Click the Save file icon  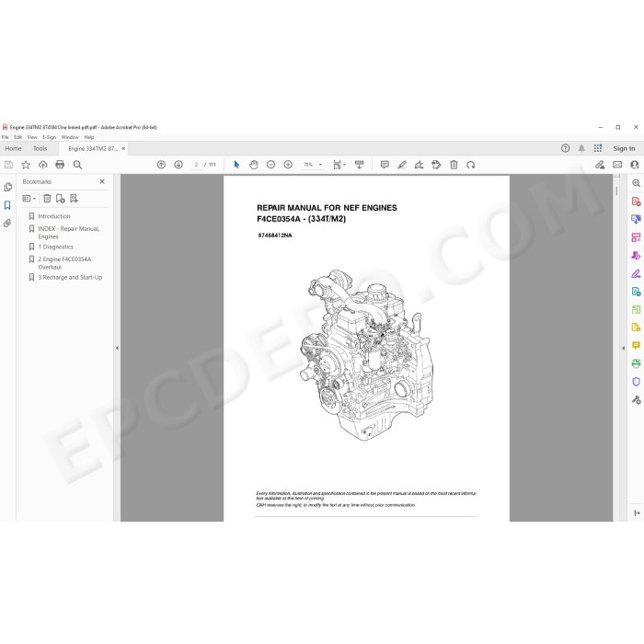pyautogui.click(x=8, y=165)
